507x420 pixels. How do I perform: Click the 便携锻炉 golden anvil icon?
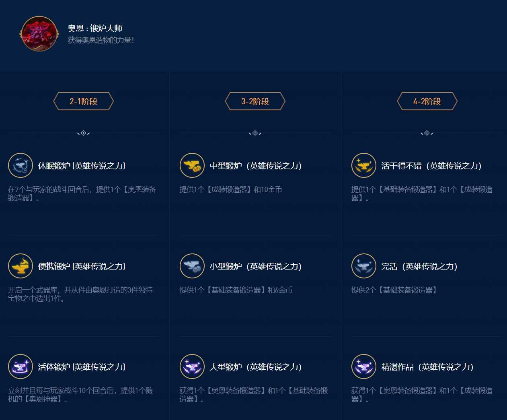(x=21, y=266)
